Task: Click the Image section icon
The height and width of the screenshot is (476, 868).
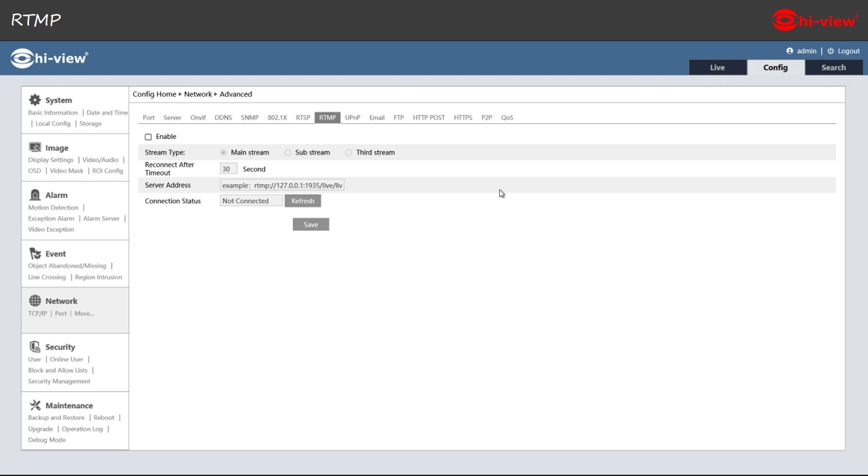Action: click(35, 147)
